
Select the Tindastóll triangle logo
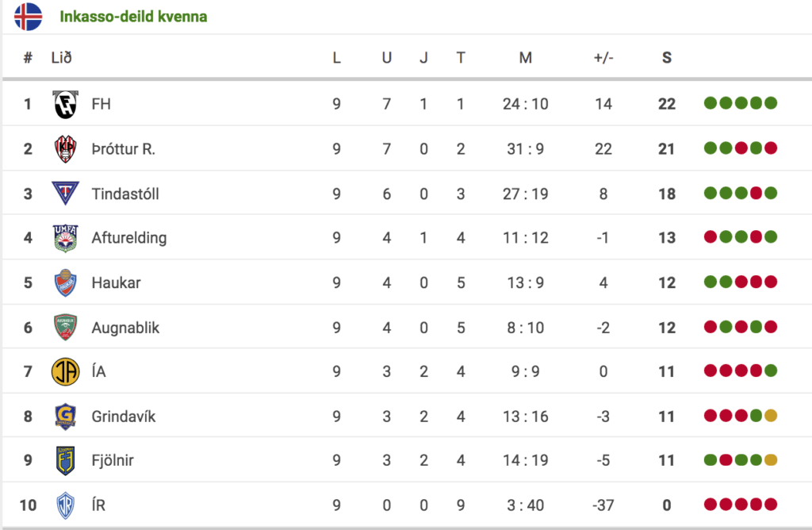tap(65, 194)
